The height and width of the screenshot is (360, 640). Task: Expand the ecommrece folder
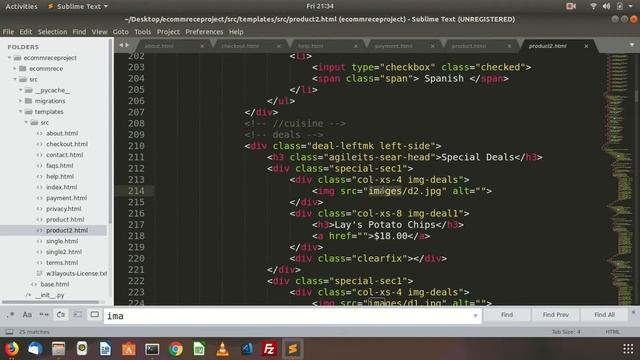click(x=15, y=69)
